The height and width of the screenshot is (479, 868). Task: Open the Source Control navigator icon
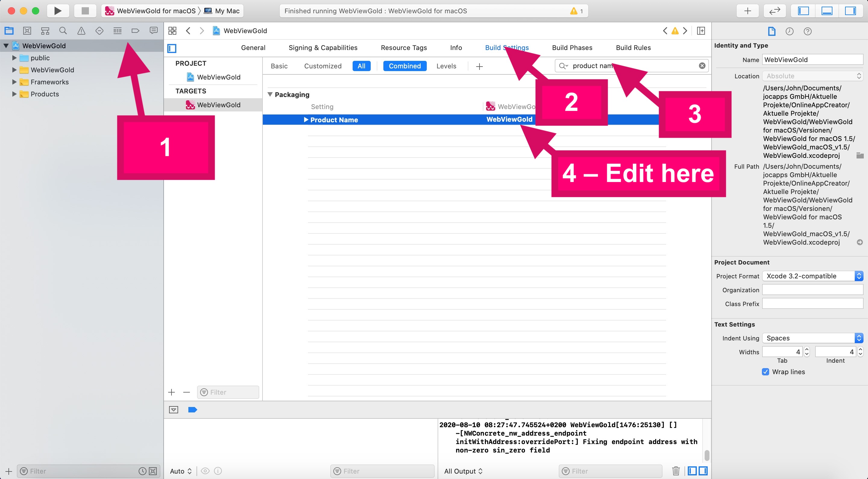pos(27,31)
